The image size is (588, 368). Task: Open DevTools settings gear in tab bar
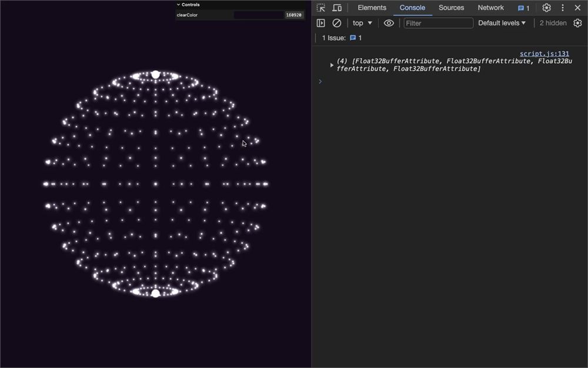click(546, 8)
